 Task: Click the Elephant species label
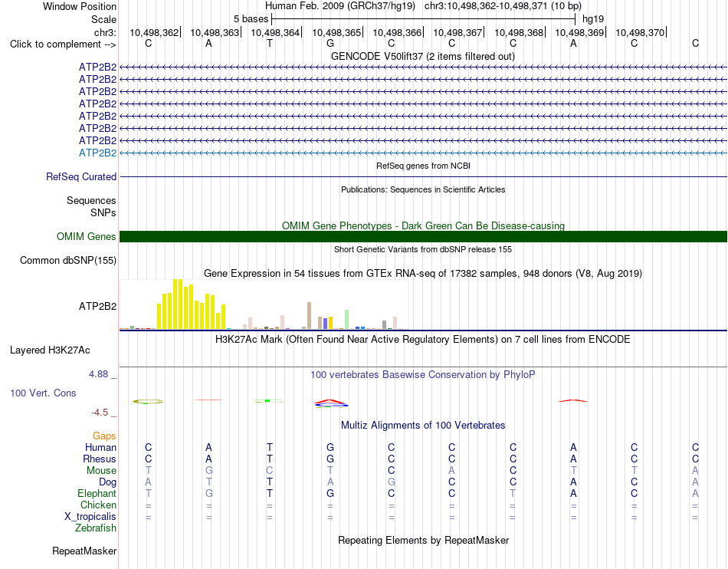coord(97,493)
